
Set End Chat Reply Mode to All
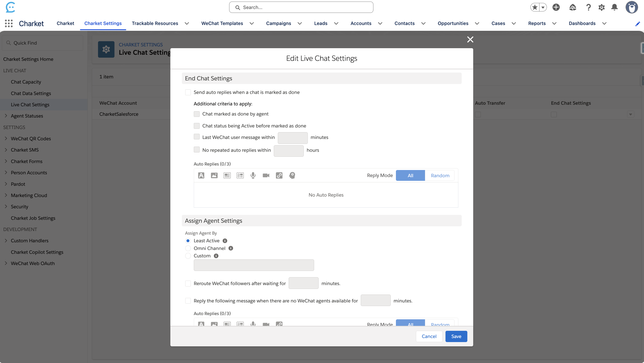[x=410, y=175]
